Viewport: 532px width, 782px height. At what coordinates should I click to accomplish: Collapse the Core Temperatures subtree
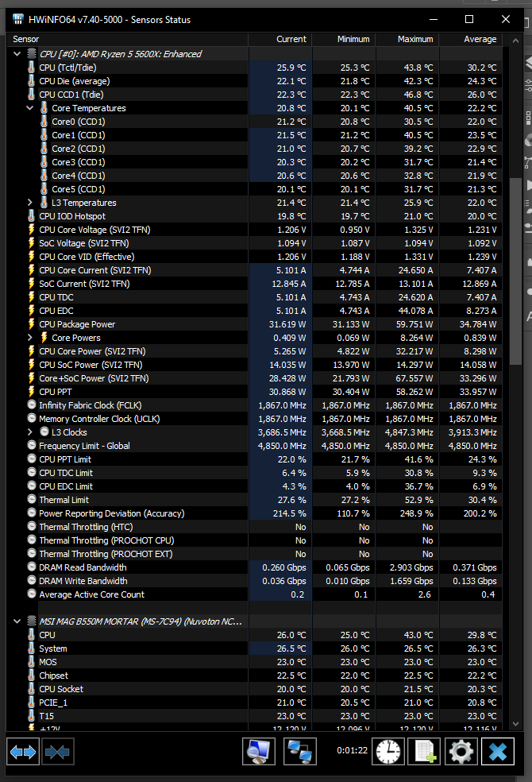[x=30, y=108]
